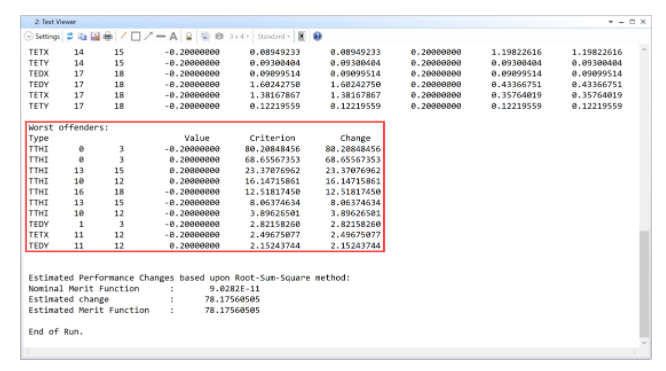
Task: Click the scrollbar up arrow
Action: tap(644, 50)
